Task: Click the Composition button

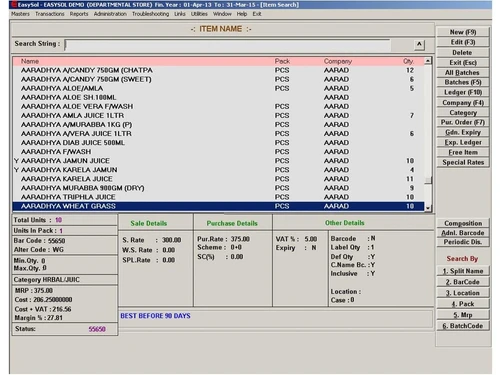Action: (463, 223)
